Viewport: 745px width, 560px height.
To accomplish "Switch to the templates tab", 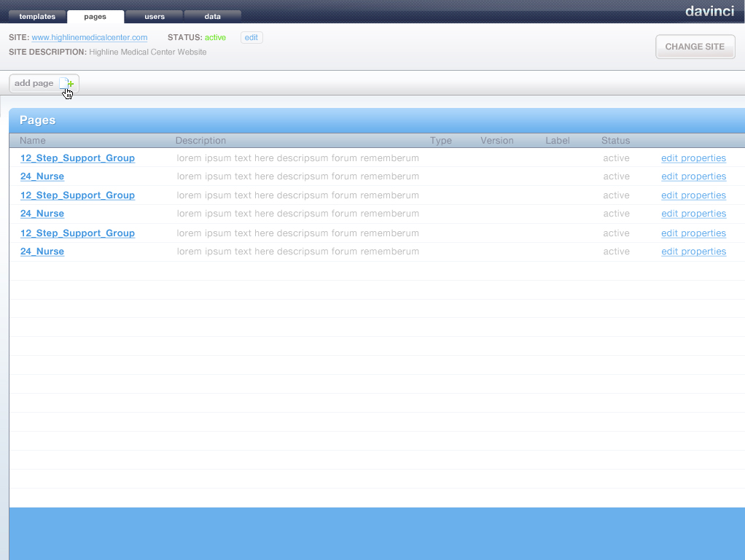I will click(37, 17).
